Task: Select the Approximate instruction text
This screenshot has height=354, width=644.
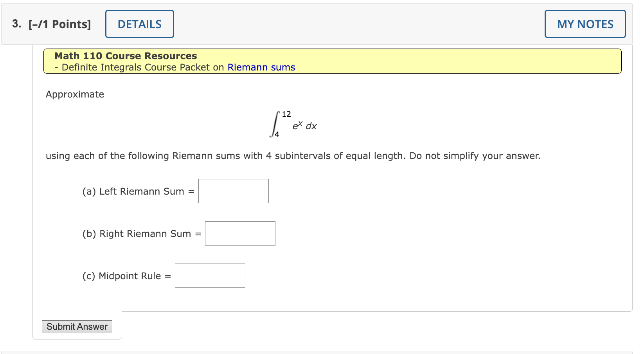Action: (x=74, y=94)
